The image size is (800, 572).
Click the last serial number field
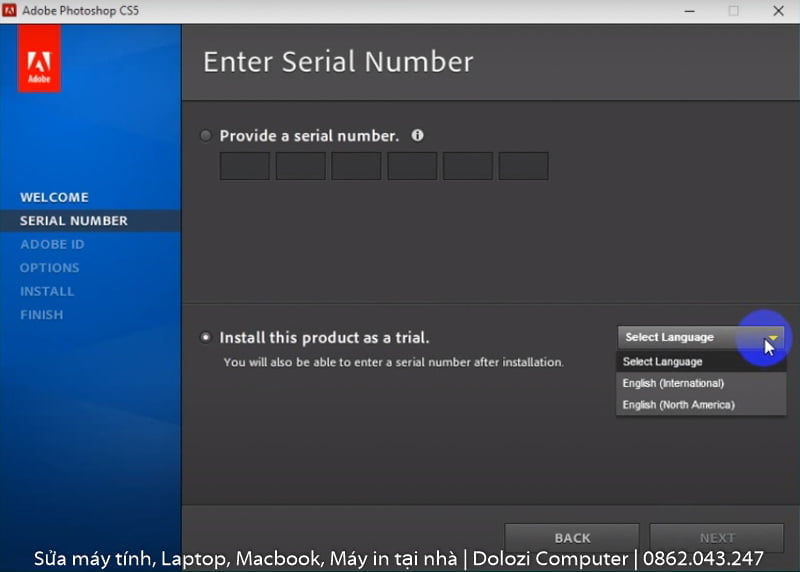coord(524,166)
